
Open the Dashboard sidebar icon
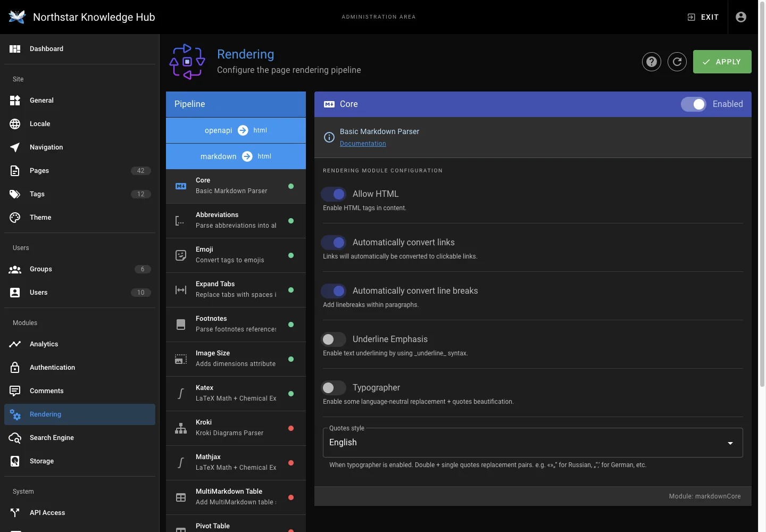pos(15,49)
